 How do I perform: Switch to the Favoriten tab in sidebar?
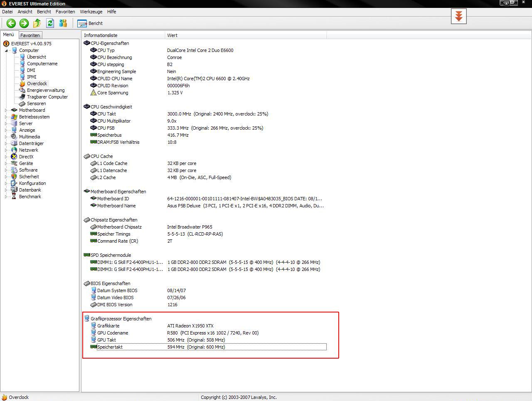(30, 35)
